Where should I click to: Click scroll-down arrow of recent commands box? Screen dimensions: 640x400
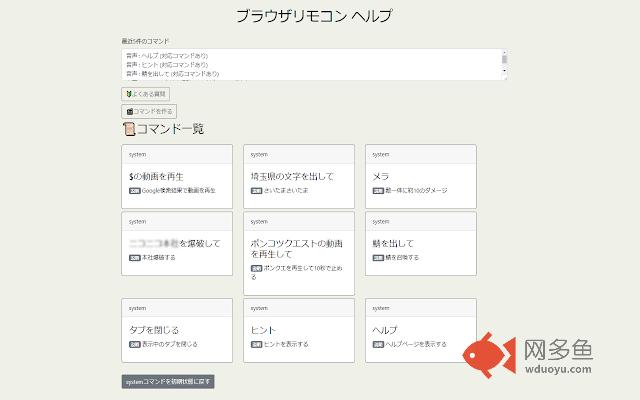[x=504, y=71]
